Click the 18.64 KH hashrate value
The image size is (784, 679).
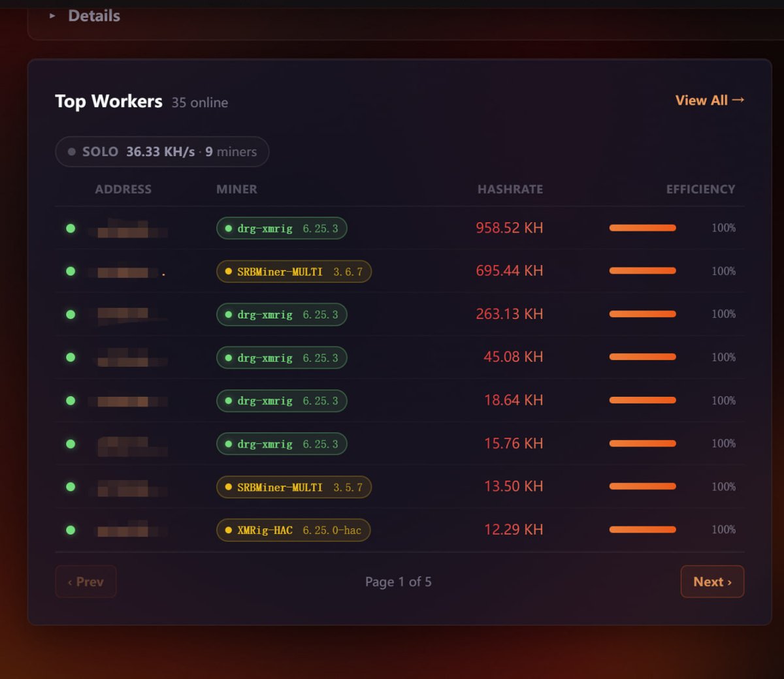pyautogui.click(x=514, y=400)
